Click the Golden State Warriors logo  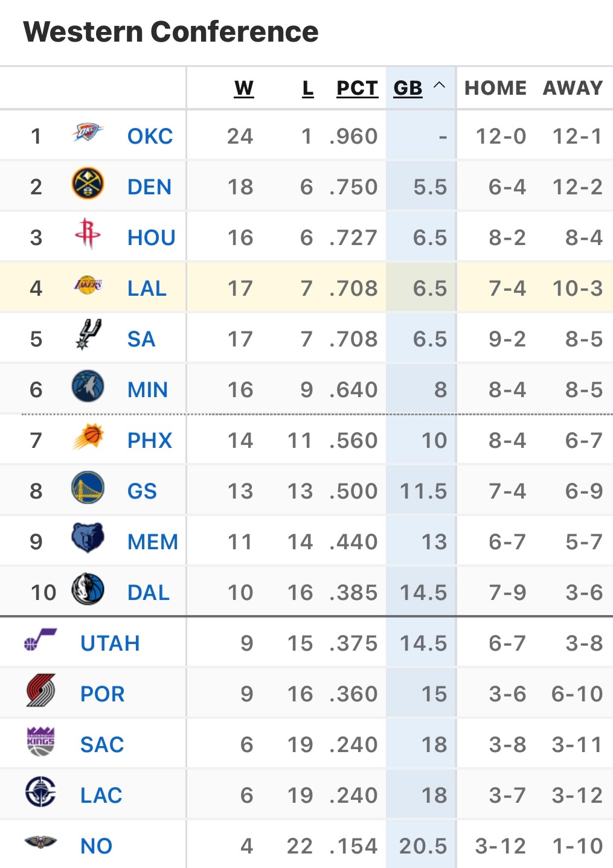click(88, 488)
